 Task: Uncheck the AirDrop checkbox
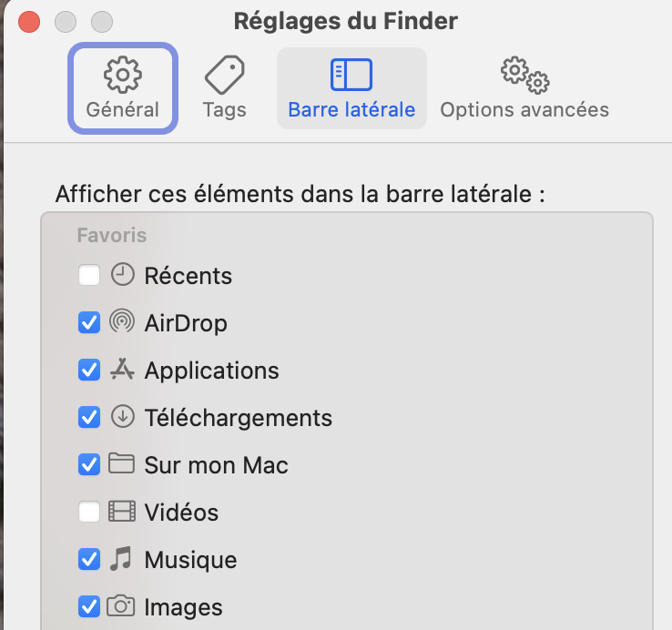[89, 323]
